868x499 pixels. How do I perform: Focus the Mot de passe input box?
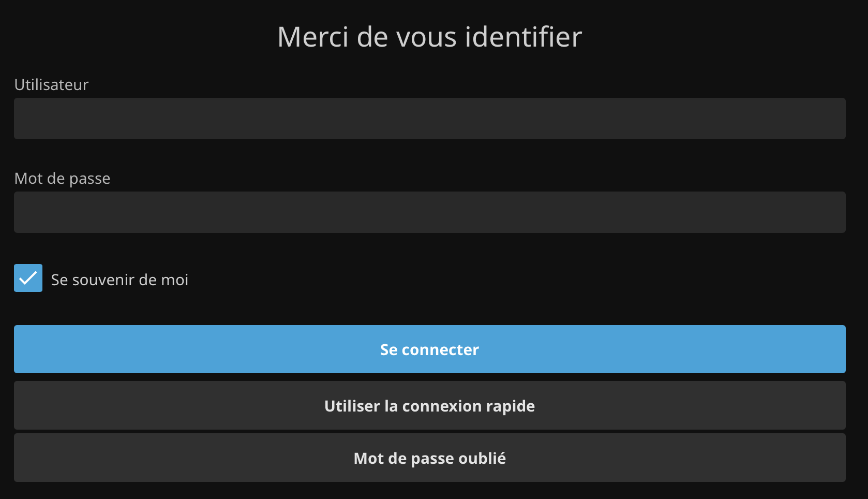coord(429,212)
